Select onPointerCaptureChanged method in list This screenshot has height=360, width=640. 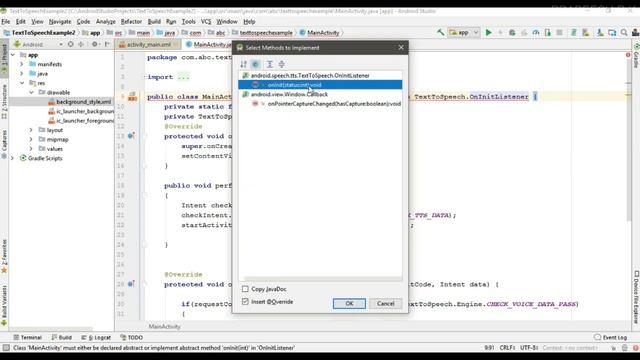point(320,104)
